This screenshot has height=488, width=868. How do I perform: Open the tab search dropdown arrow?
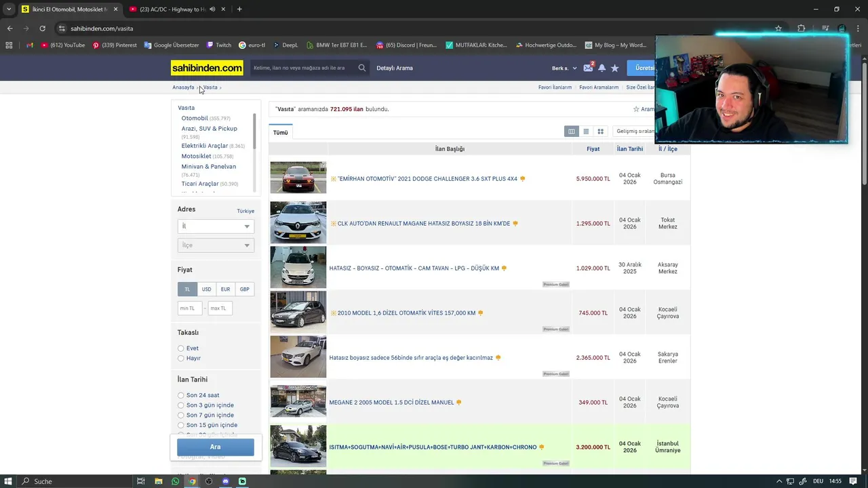click(8, 9)
